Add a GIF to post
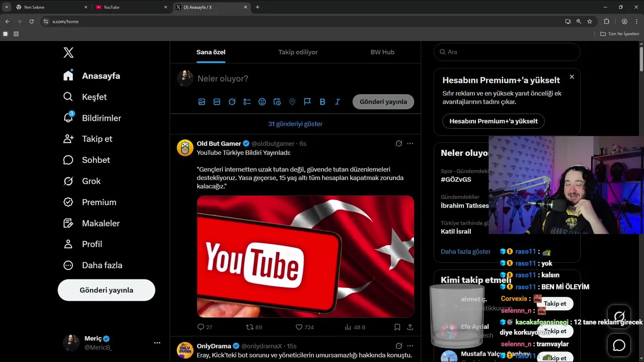Screen dimensions: 644x362 217,102
